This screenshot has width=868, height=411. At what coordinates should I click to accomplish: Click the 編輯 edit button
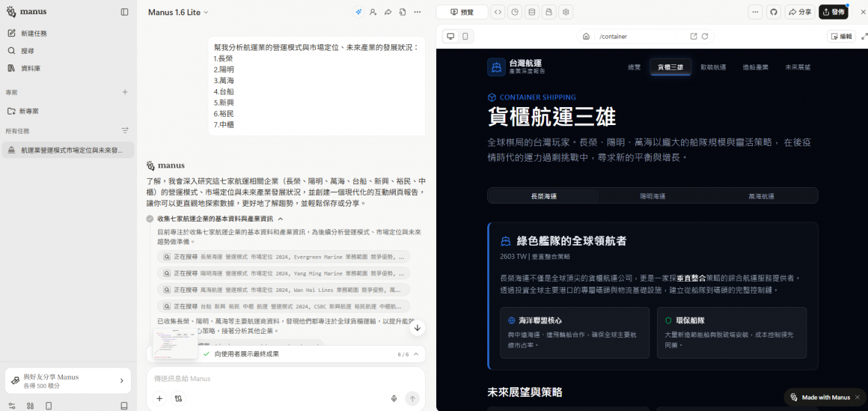(841, 37)
